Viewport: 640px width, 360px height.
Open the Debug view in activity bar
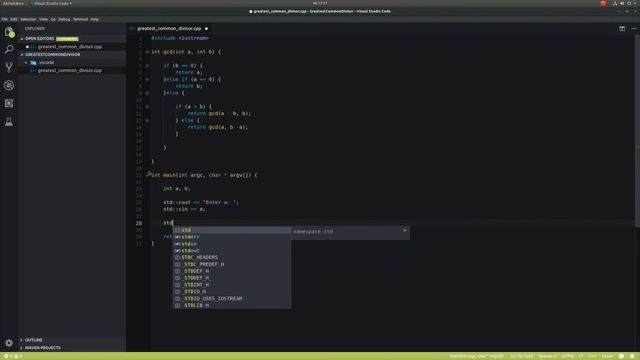[9, 85]
